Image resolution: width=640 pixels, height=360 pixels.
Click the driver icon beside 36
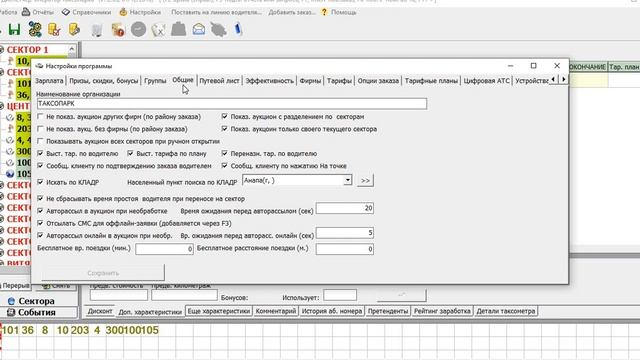tap(11, 95)
